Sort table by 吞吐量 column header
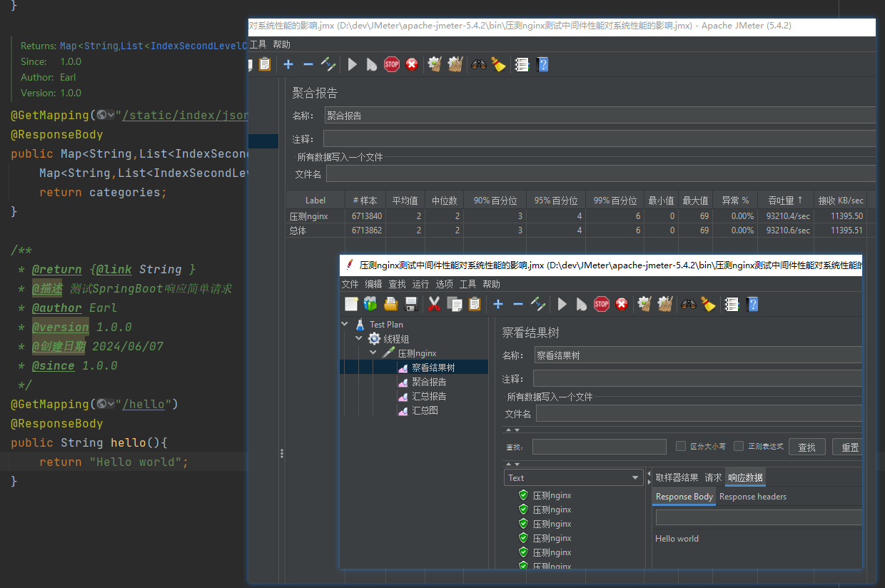This screenshot has width=885, height=588. (x=784, y=201)
